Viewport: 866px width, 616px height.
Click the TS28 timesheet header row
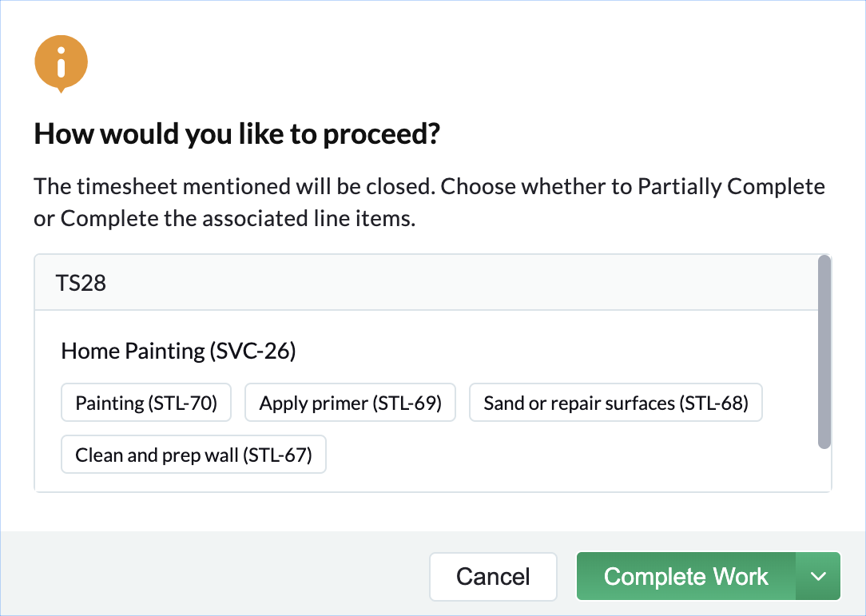click(399, 283)
